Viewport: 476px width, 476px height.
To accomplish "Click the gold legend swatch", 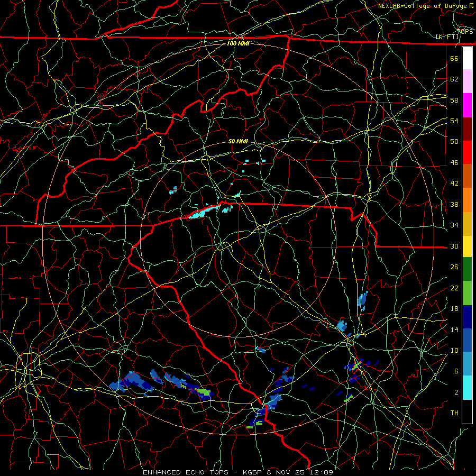I will pyautogui.click(x=467, y=224).
